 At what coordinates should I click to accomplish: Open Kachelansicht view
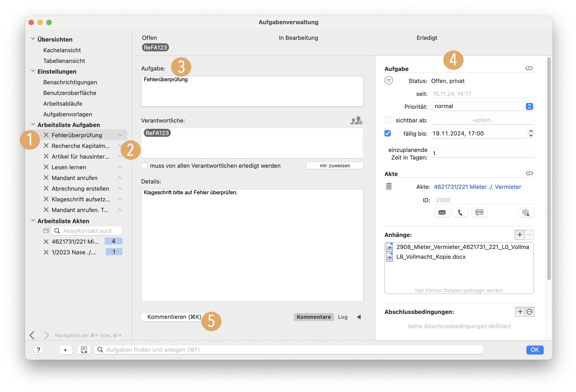pos(62,50)
